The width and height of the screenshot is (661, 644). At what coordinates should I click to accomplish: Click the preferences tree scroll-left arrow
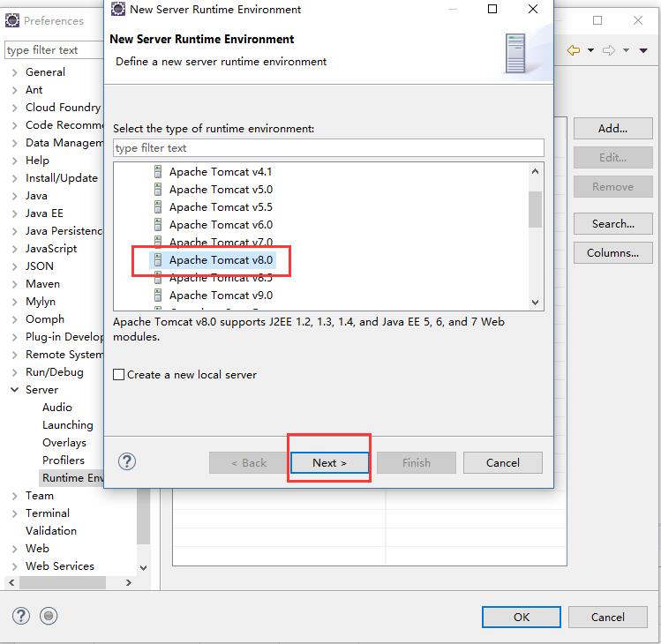pyautogui.click(x=11, y=583)
